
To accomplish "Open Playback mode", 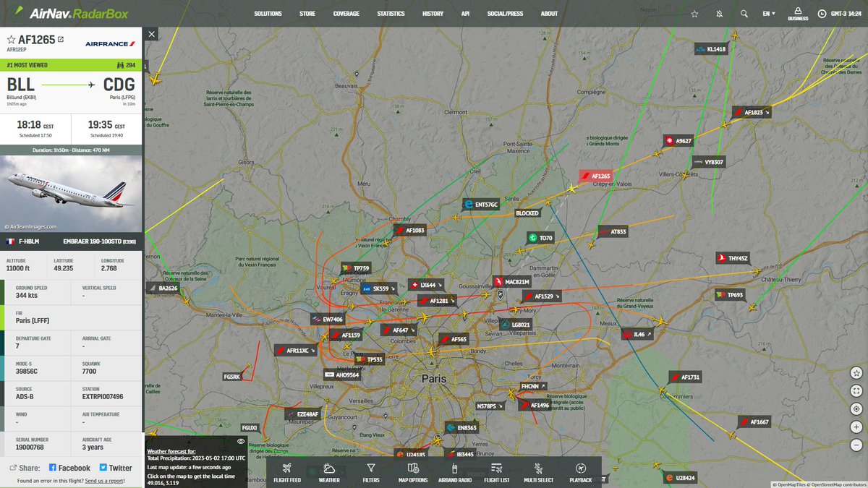I will (580, 472).
